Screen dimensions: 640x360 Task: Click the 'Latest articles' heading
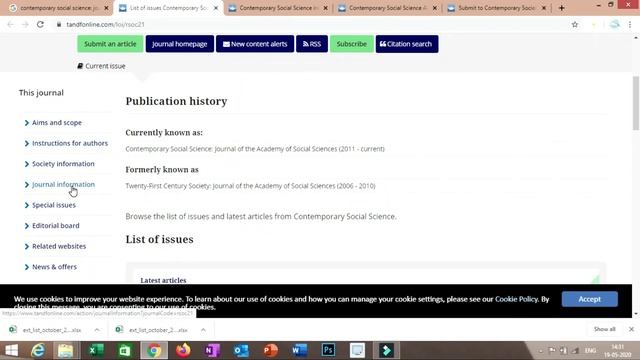click(163, 280)
